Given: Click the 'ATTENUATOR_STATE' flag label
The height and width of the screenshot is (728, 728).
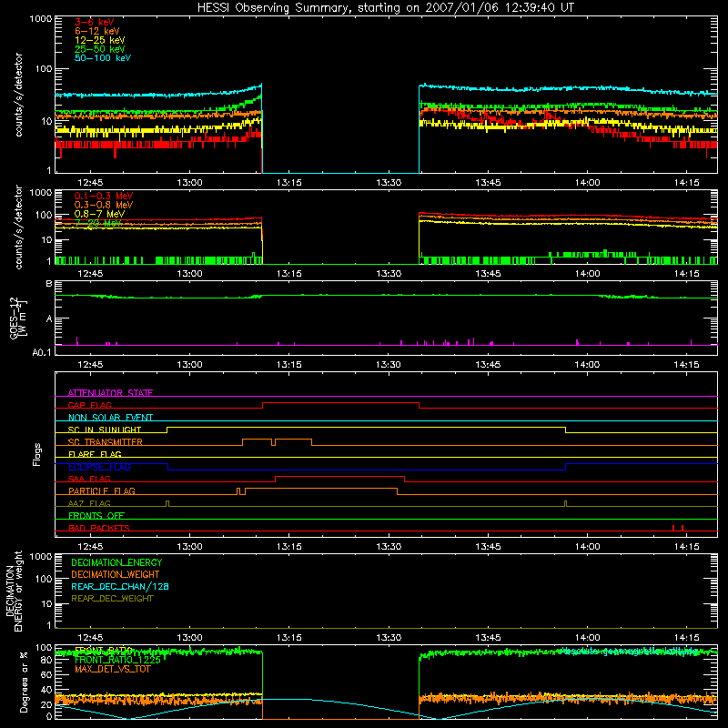Looking at the screenshot, I should (110, 393).
